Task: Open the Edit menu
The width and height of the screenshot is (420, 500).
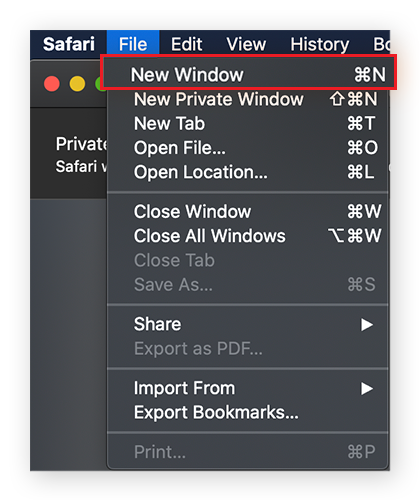Action: pyautogui.click(x=186, y=44)
